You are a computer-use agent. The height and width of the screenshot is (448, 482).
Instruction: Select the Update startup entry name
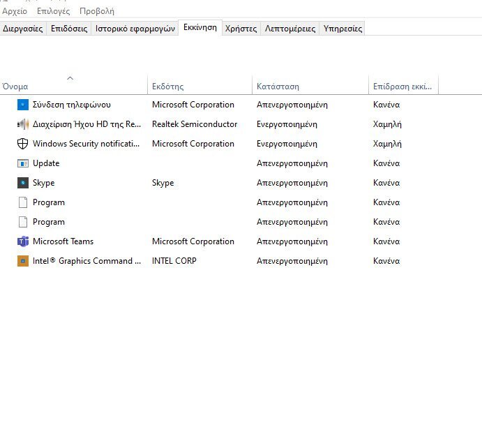tap(46, 163)
